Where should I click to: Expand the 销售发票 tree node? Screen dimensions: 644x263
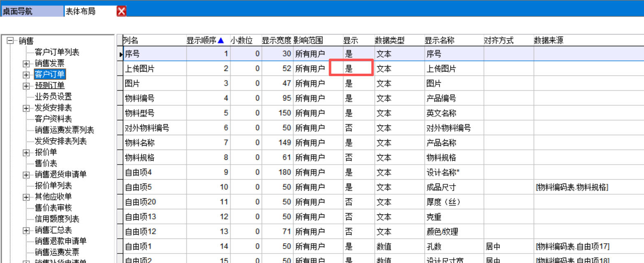coord(26,64)
